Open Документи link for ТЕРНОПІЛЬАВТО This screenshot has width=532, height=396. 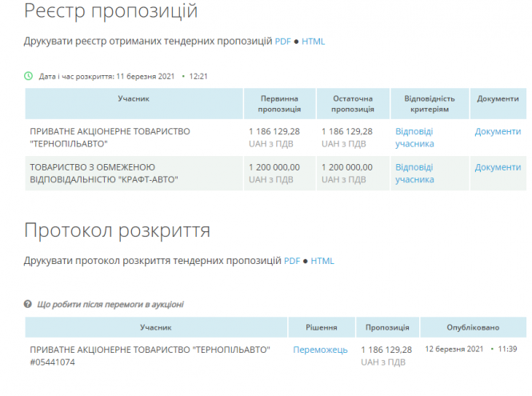tap(498, 131)
